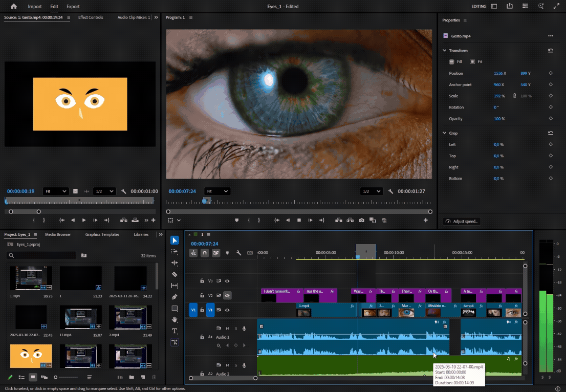The width and height of the screenshot is (566, 392).
Task: Toggle V2 track output eye icon
Action: pos(227,295)
